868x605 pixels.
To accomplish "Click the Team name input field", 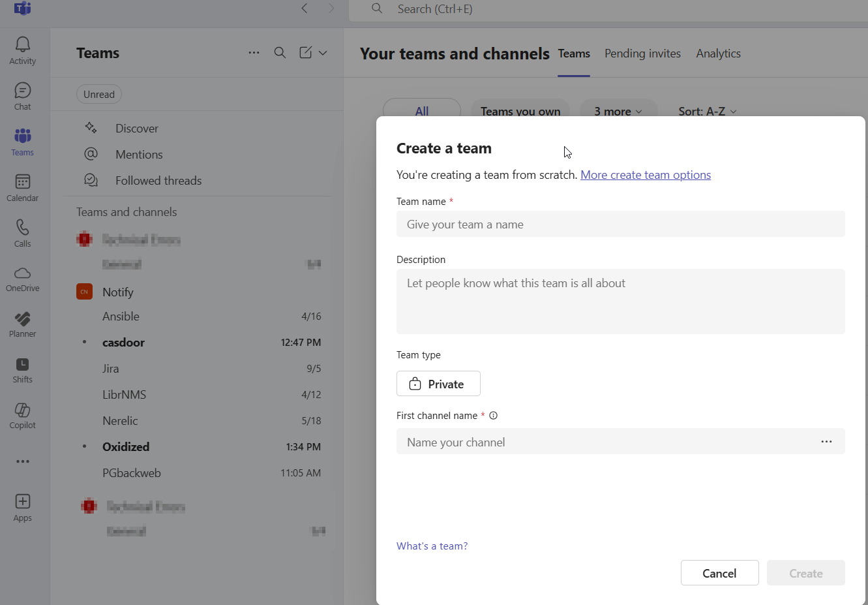I will coord(620,224).
